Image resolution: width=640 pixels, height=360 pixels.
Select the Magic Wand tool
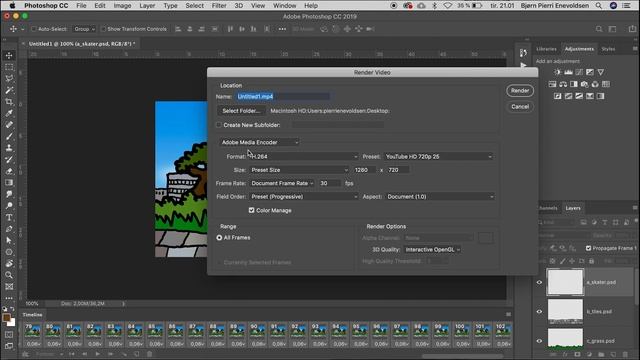pyautogui.click(x=9, y=90)
